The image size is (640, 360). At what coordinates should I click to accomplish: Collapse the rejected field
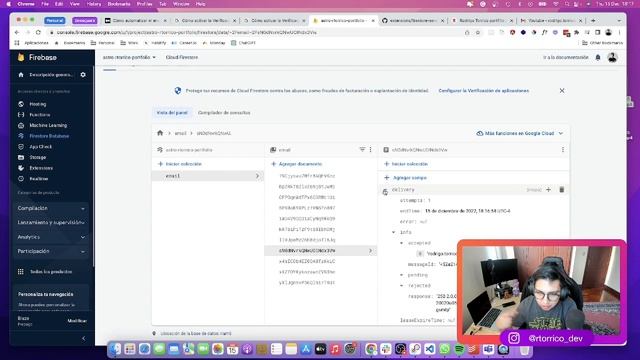point(402,285)
